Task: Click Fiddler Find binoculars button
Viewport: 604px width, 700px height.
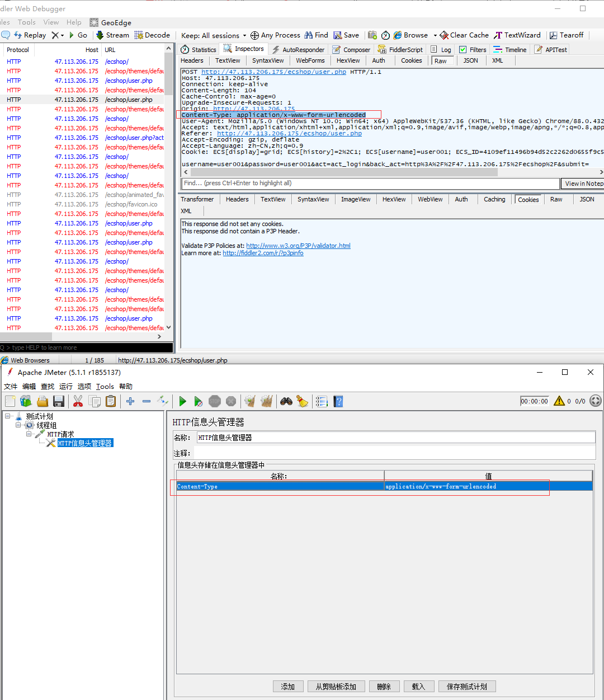Action: [317, 35]
